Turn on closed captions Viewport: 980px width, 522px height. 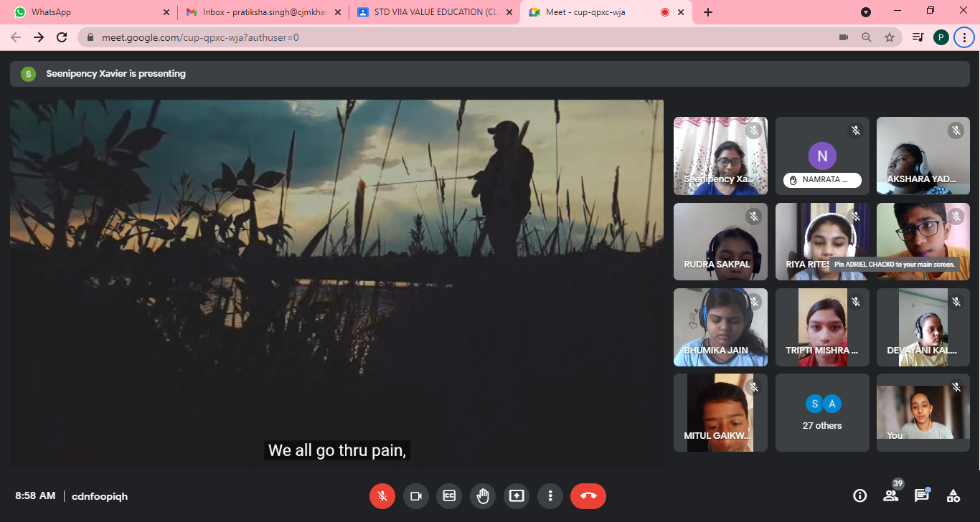click(449, 495)
